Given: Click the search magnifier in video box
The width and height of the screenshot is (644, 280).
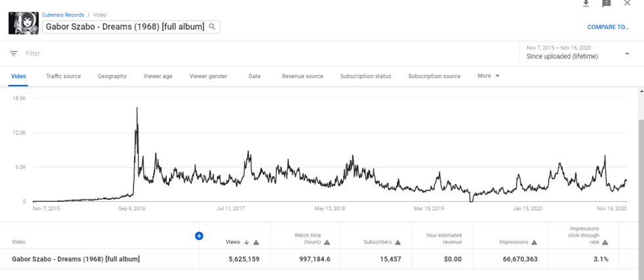Looking at the screenshot, I should pos(212,27).
